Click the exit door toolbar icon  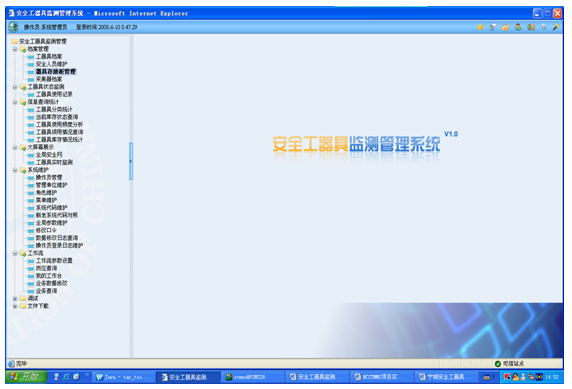[x=531, y=27]
